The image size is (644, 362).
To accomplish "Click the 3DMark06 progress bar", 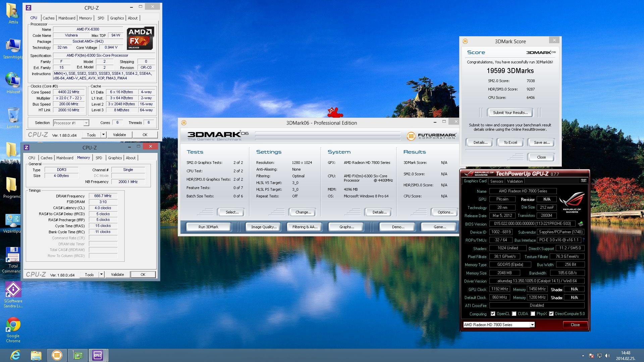I will (328, 136).
